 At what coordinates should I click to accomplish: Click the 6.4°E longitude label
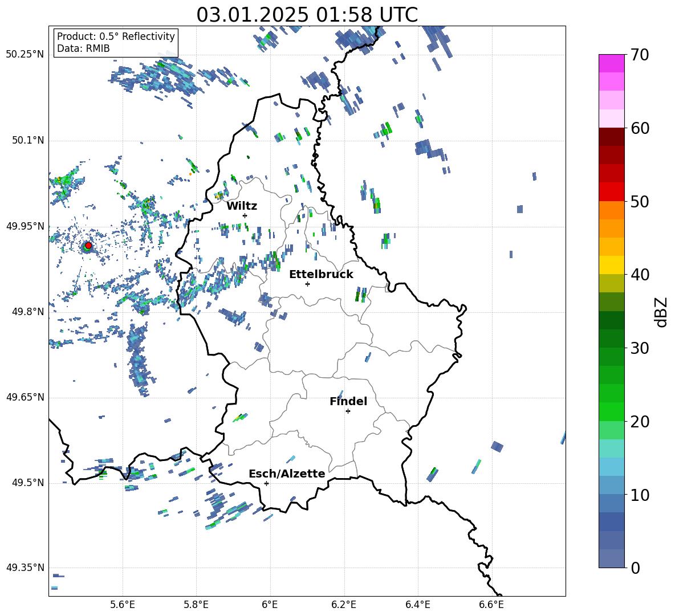(x=417, y=605)
